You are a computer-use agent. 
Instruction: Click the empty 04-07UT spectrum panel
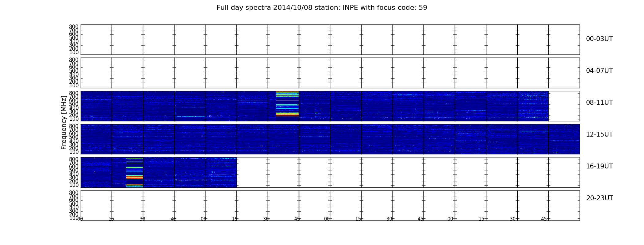click(x=330, y=73)
